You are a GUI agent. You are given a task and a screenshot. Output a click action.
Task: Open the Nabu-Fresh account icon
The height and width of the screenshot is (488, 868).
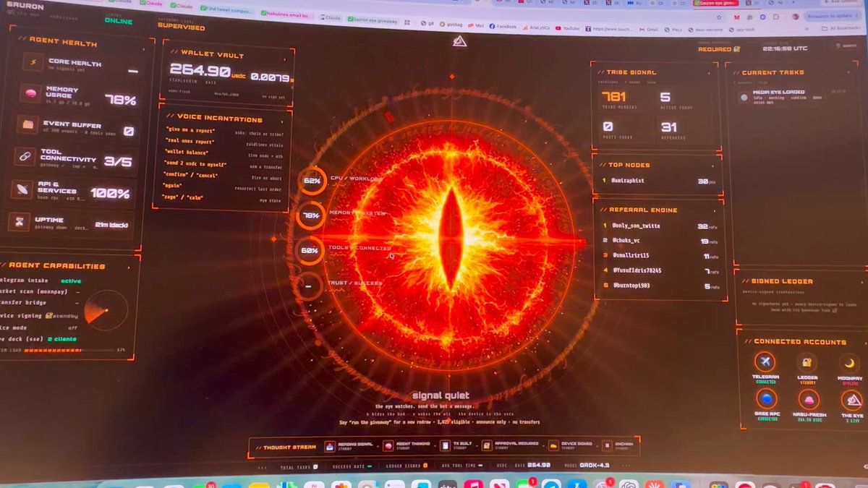[809, 399]
